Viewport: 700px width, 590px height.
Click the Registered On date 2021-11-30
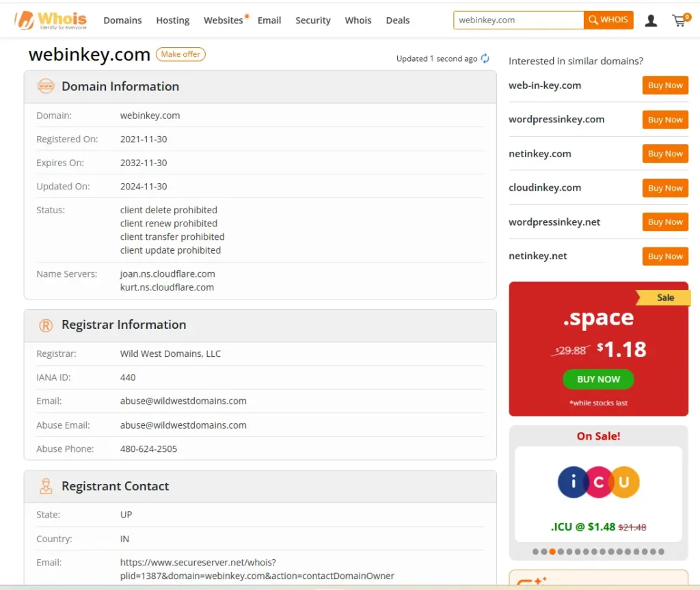coord(144,139)
